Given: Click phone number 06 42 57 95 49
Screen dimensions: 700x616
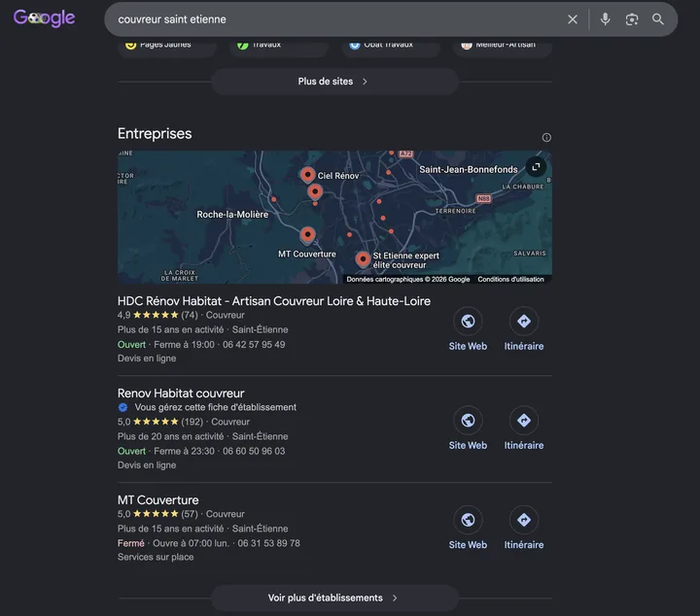Looking at the screenshot, I should click(x=254, y=344).
